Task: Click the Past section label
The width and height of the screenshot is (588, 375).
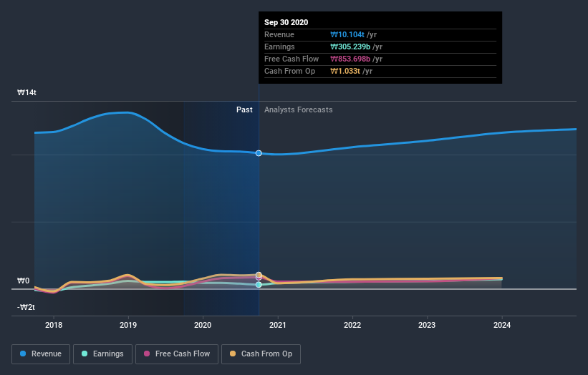Action: tap(244, 109)
